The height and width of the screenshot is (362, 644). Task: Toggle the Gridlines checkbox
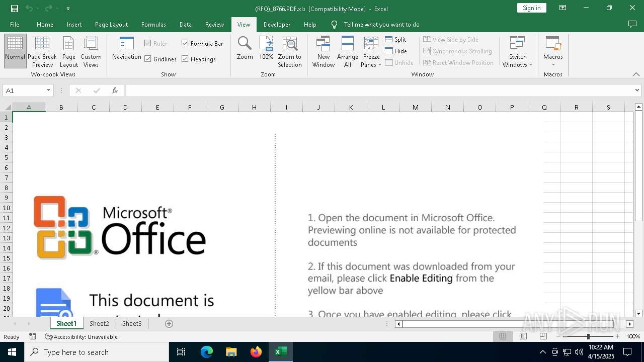point(160,59)
